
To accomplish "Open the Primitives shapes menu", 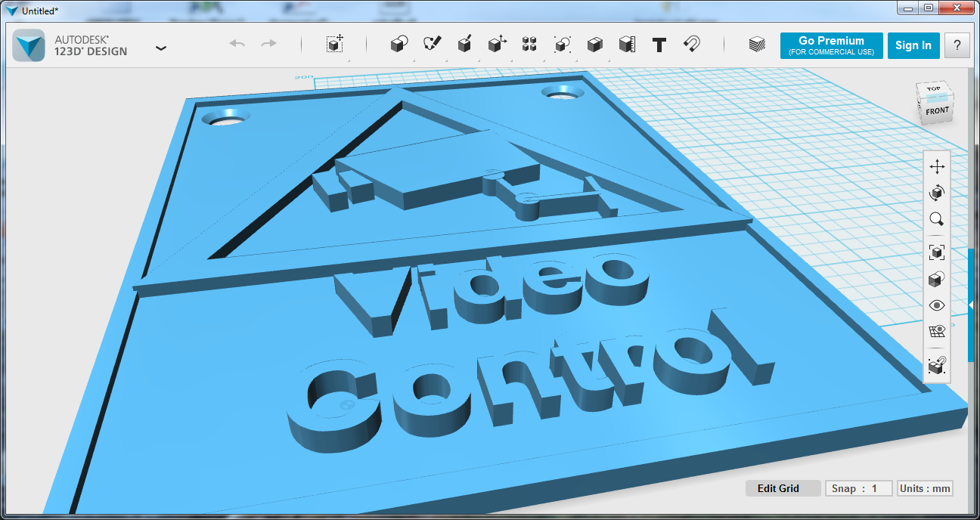I will [399, 45].
